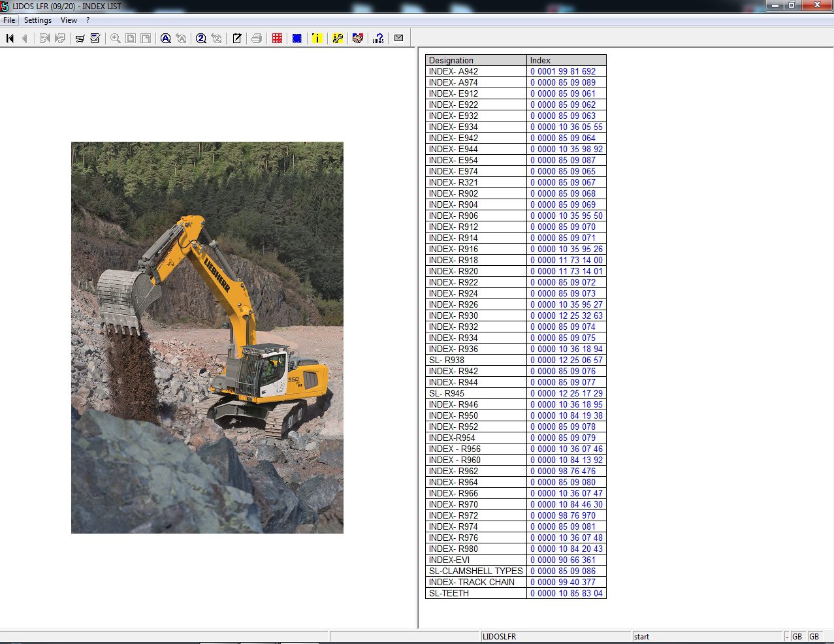834x644 pixels.
Task: Click the greyed next document icon
Action: click(x=60, y=39)
